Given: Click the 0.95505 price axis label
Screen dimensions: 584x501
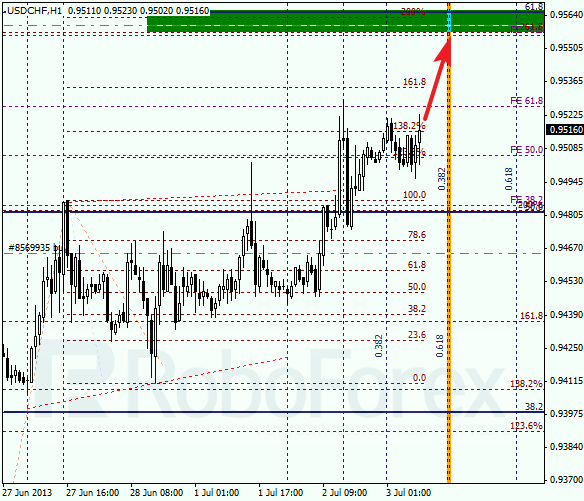Looking at the screenshot, I should click(x=565, y=48).
